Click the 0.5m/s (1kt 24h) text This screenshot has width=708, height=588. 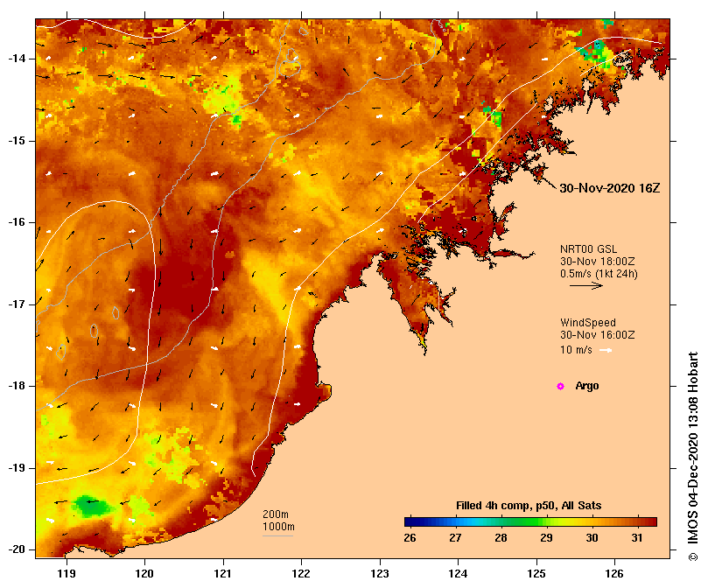(599, 274)
